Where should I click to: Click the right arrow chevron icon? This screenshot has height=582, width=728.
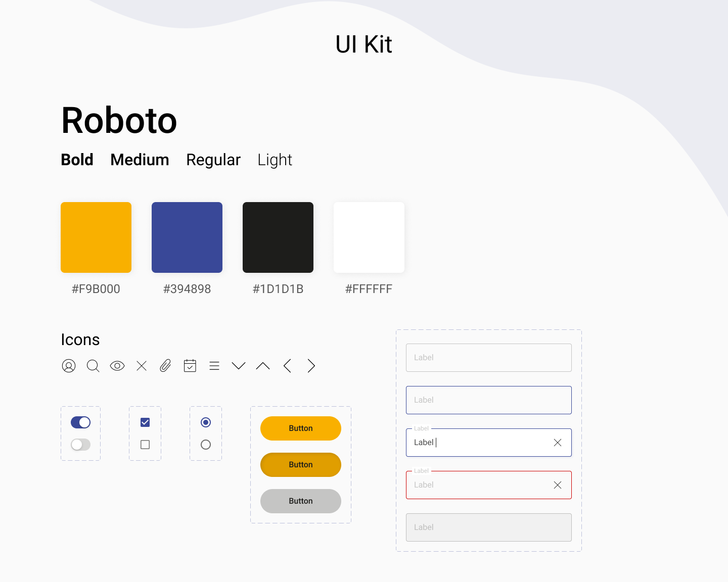311,366
